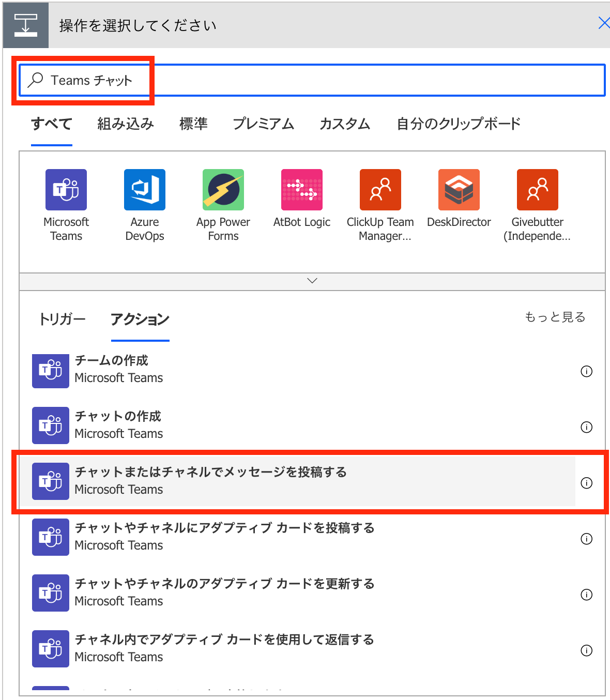Click Teams icon beside アダプティブ カードを投稿する

[51, 537]
